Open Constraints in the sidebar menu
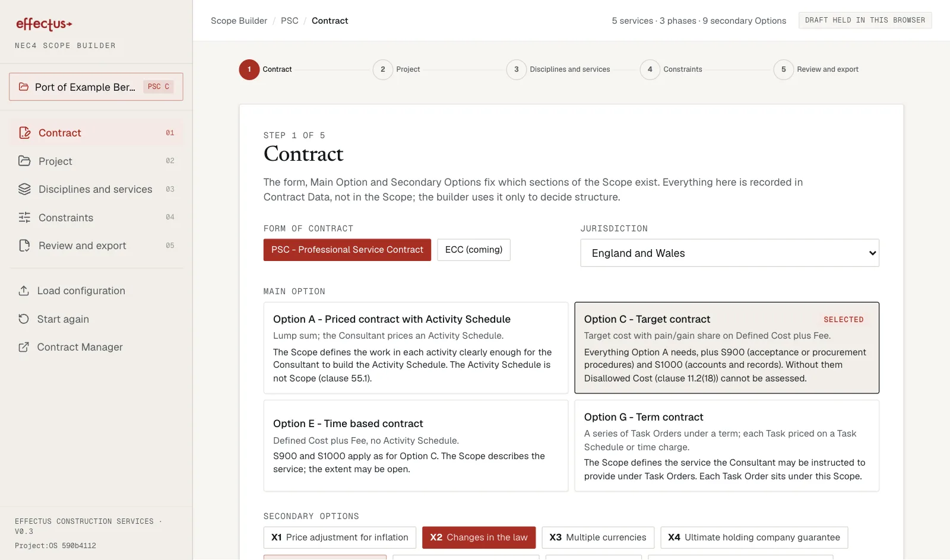The image size is (950, 560). tap(96, 218)
